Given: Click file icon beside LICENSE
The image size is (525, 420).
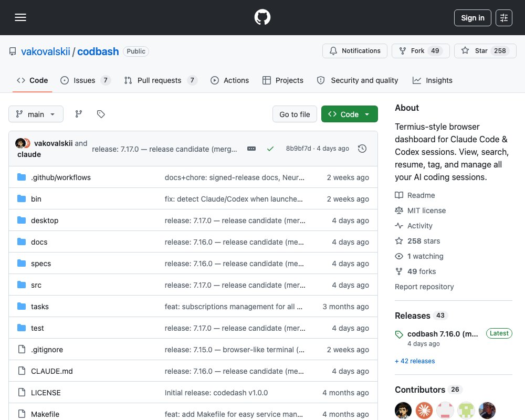Looking at the screenshot, I should [22, 392].
